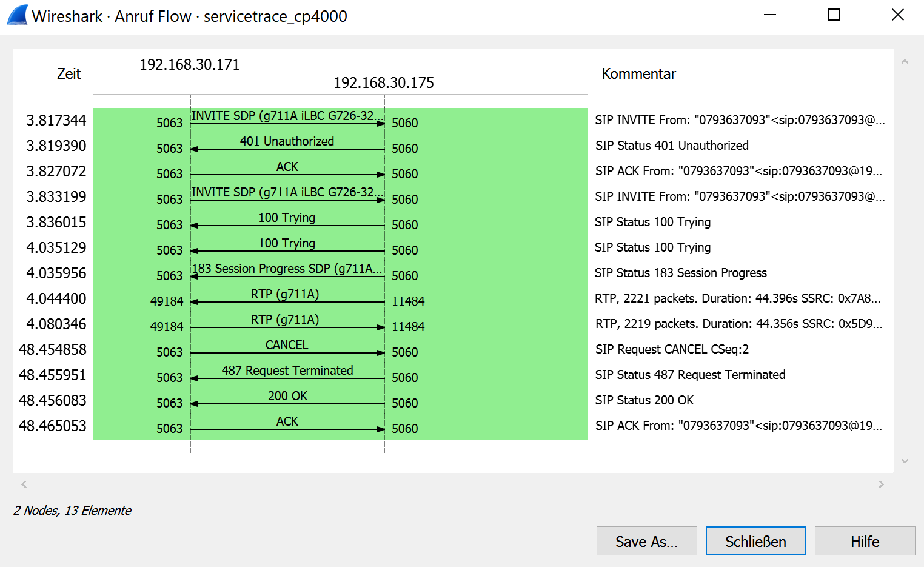Click timestamp 4.035956
Viewport: 924px width, 567px height.
[56, 273]
